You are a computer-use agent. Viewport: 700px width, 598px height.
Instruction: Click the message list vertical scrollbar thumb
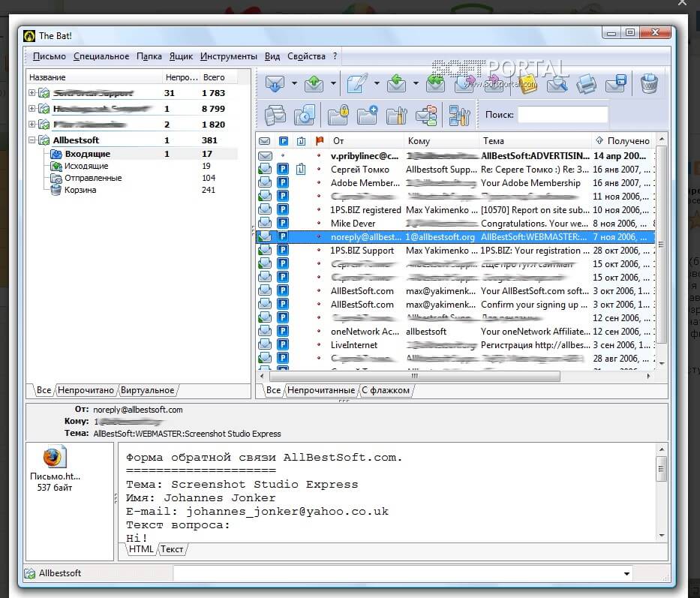tap(661, 245)
